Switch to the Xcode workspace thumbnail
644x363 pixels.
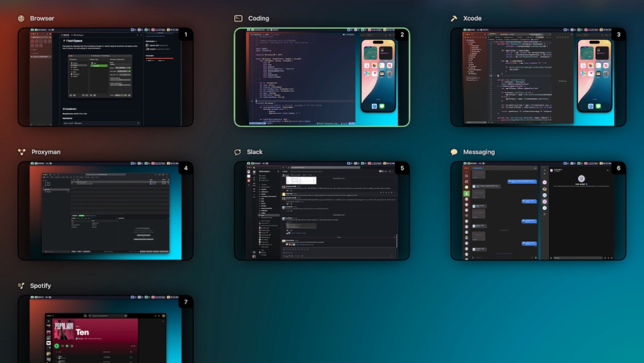pyautogui.click(x=538, y=77)
